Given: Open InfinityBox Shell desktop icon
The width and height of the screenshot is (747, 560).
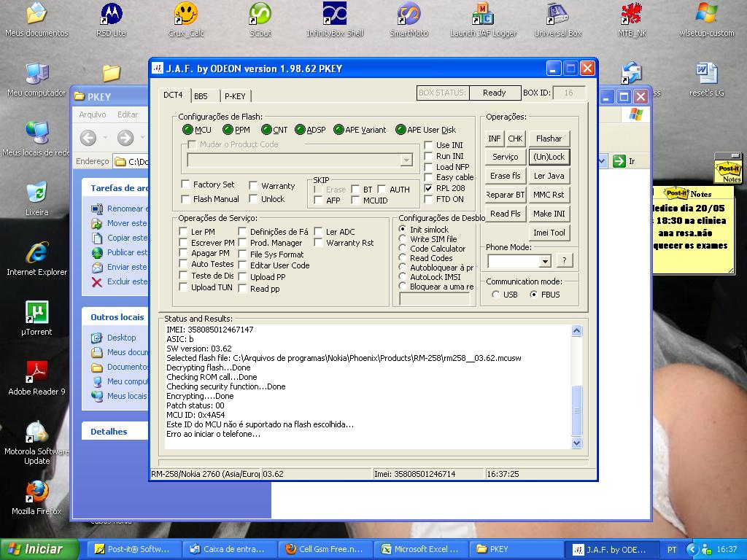Looking at the screenshot, I should [334, 20].
